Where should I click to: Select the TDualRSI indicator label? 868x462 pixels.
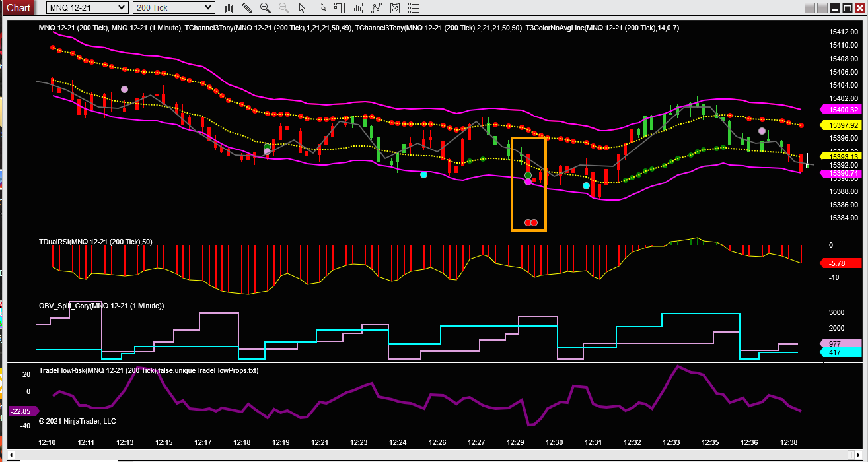coord(96,242)
